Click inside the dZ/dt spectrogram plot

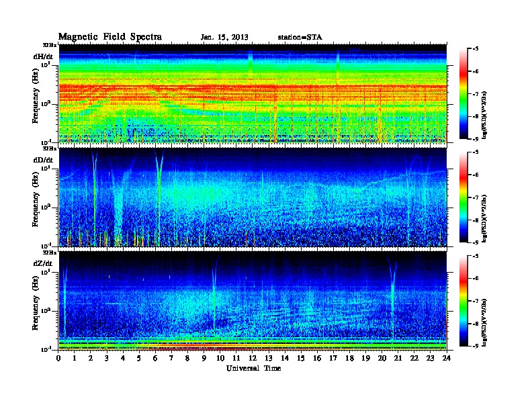pos(253,300)
